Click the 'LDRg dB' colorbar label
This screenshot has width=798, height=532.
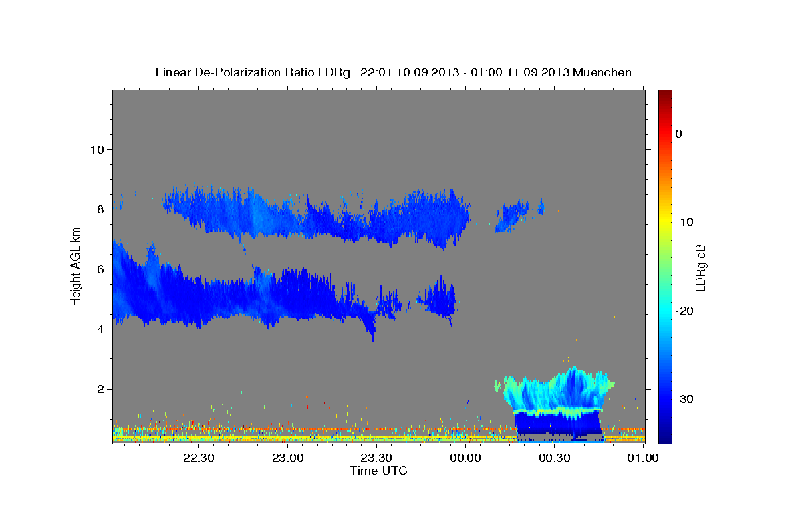coord(700,267)
